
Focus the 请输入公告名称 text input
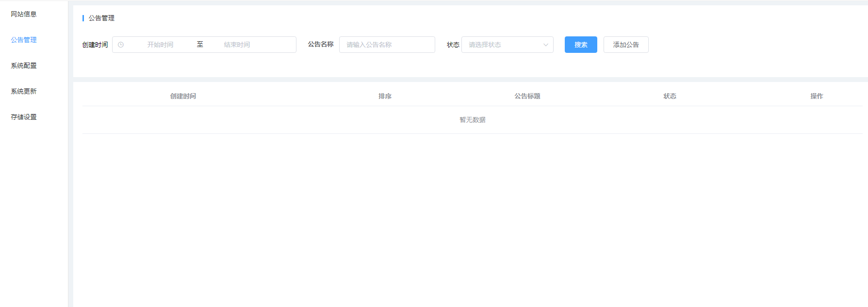point(387,45)
